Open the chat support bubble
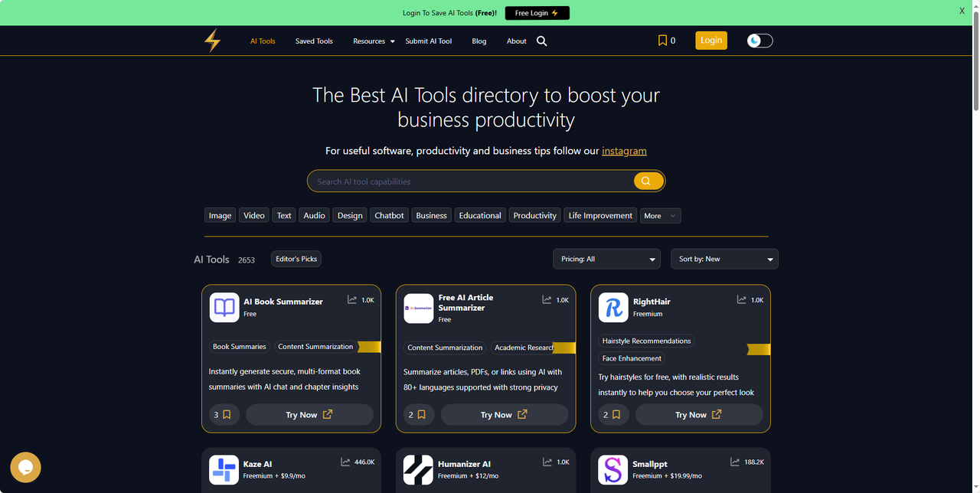The height and width of the screenshot is (493, 980). coord(25,467)
